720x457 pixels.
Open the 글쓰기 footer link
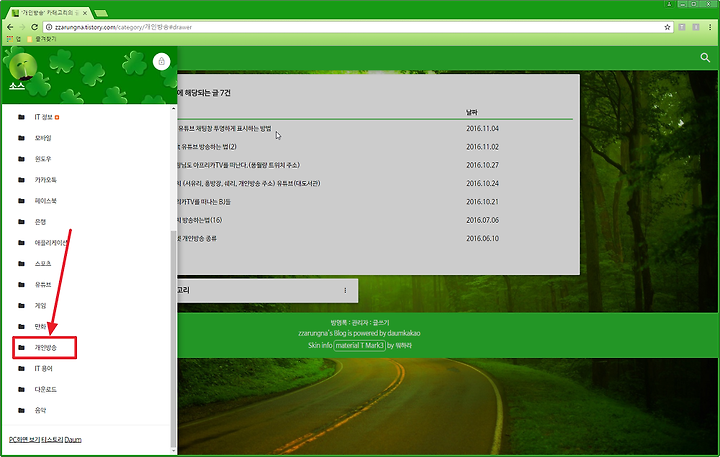(x=381, y=322)
